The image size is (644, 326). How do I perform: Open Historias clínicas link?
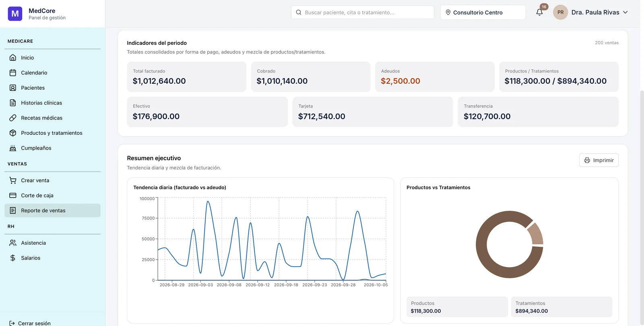(52, 103)
